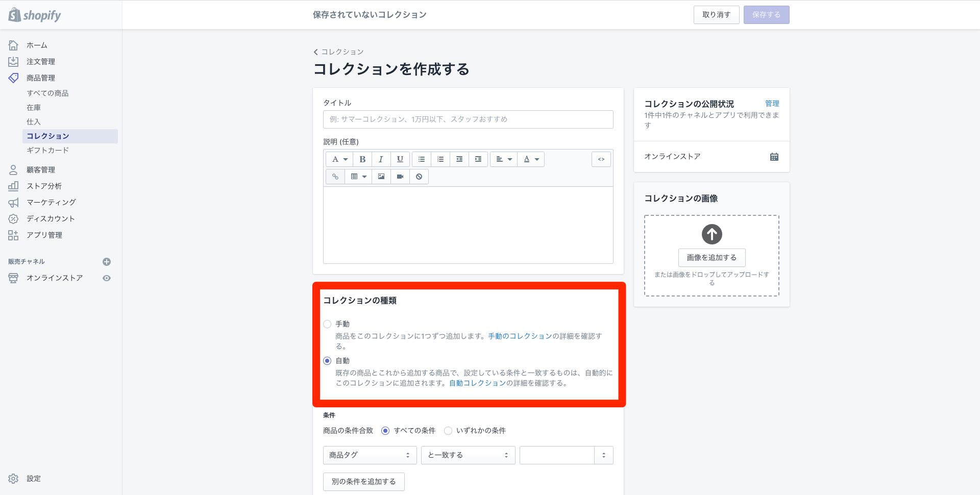980x495 pixels.
Task: Click 別の条件を追加する to add a condition
Action: point(363,481)
